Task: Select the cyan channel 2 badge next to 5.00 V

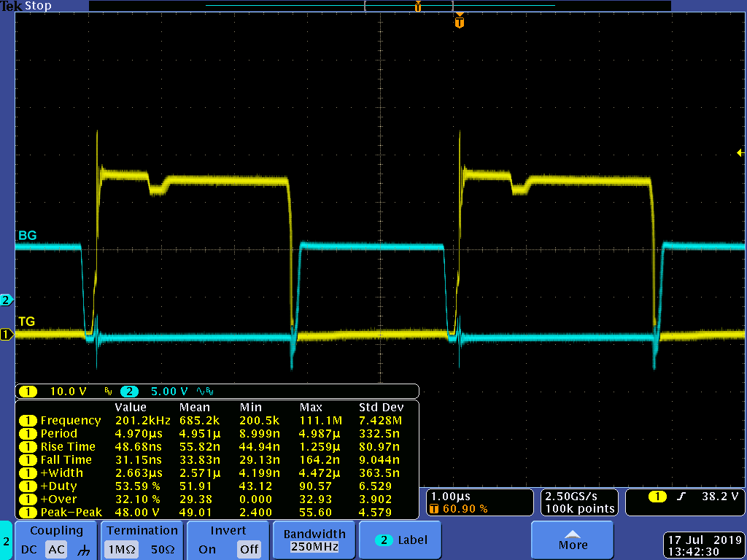Action: click(129, 392)
